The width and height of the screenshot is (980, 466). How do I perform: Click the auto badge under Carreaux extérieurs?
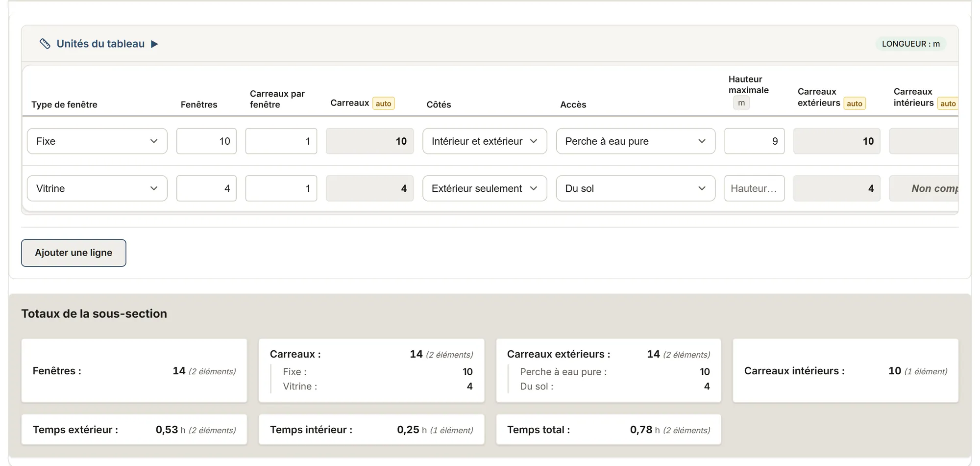click(855, 104)
